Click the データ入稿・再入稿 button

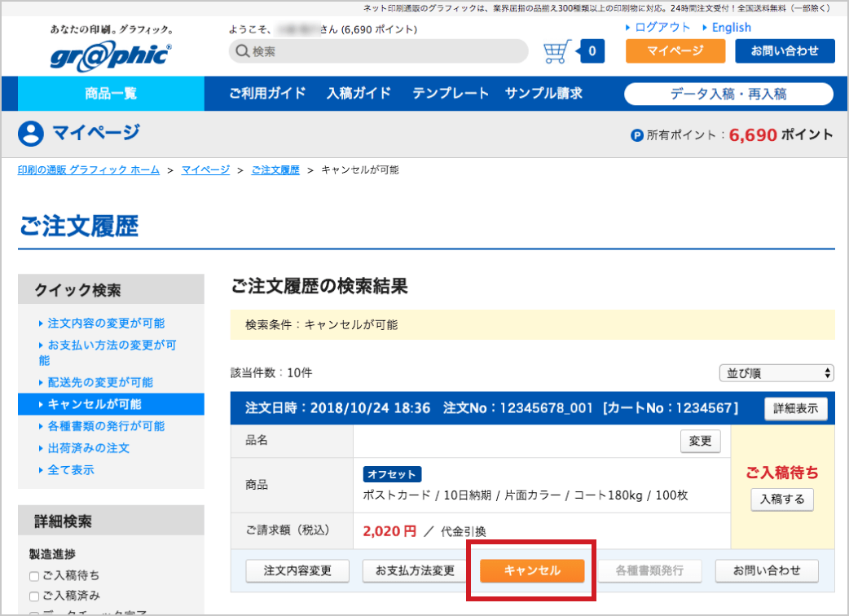pyautogui.click(x=728, y=94)
